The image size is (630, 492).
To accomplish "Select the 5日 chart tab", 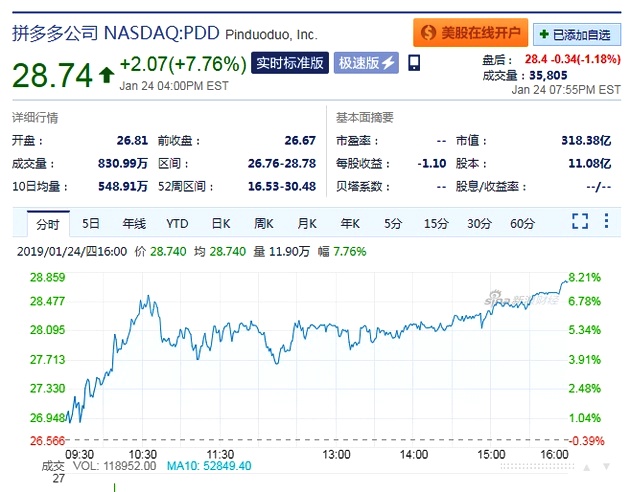I will point(91,223).
